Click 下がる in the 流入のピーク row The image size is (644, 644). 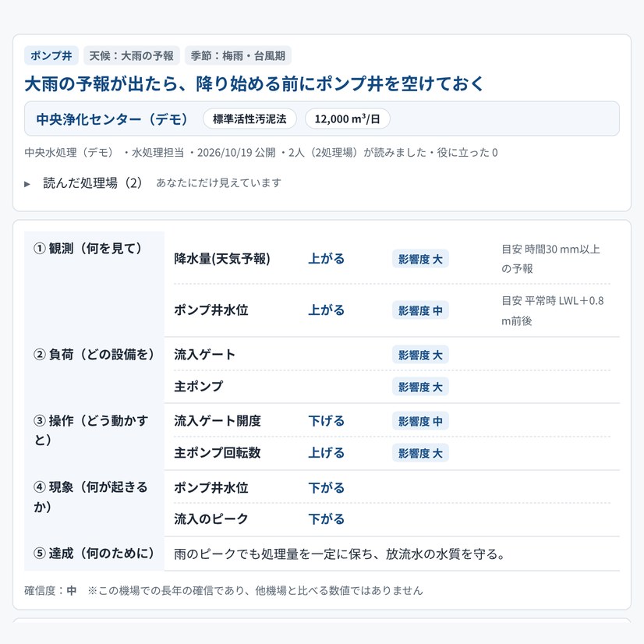tap(327, 518)
